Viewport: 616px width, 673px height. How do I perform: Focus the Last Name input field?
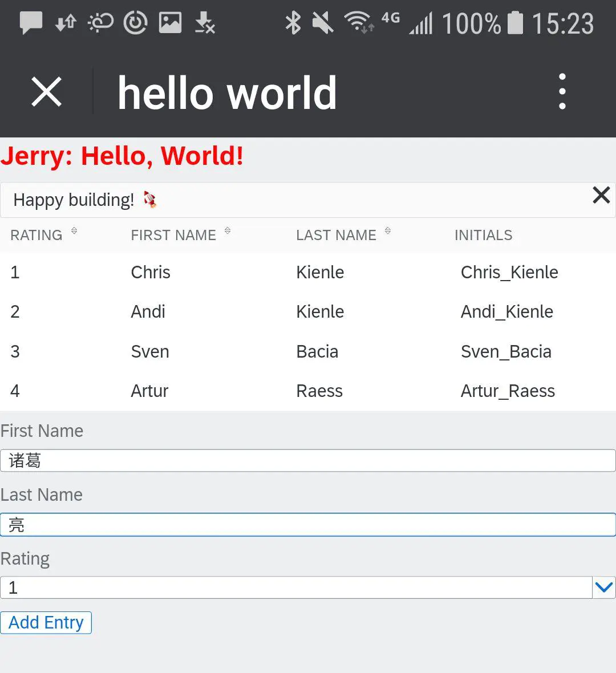pos(308,525)
